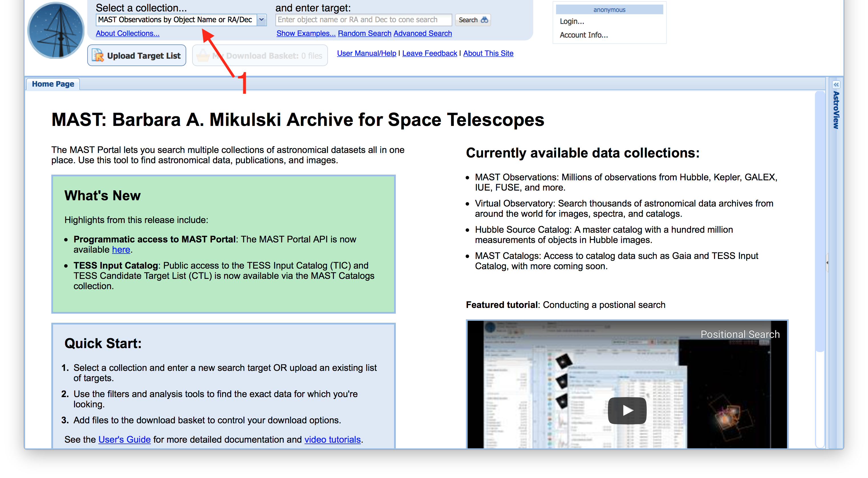Viewport: 868px width, 478px height.
Task: Click Upload Target List button
Action: point(137,56)
